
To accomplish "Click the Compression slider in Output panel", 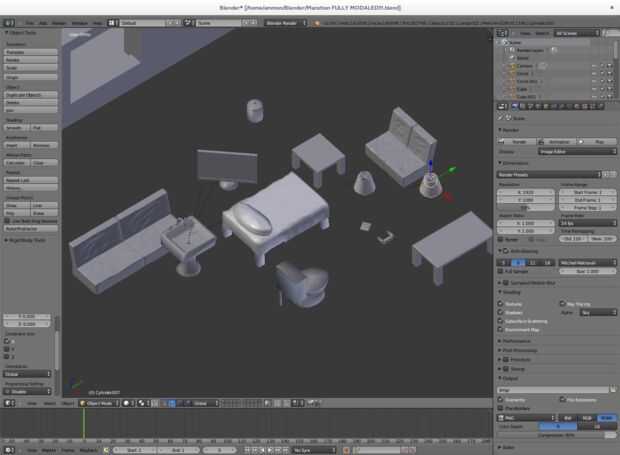I will coord(557,435).
